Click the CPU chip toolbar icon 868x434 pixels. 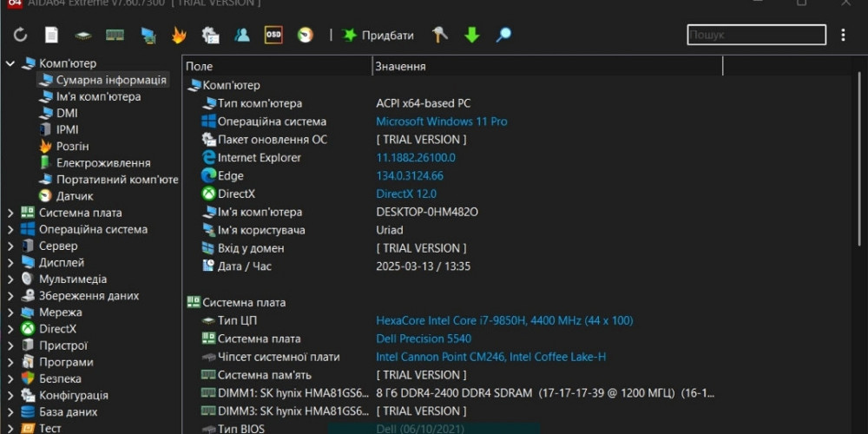83,36
